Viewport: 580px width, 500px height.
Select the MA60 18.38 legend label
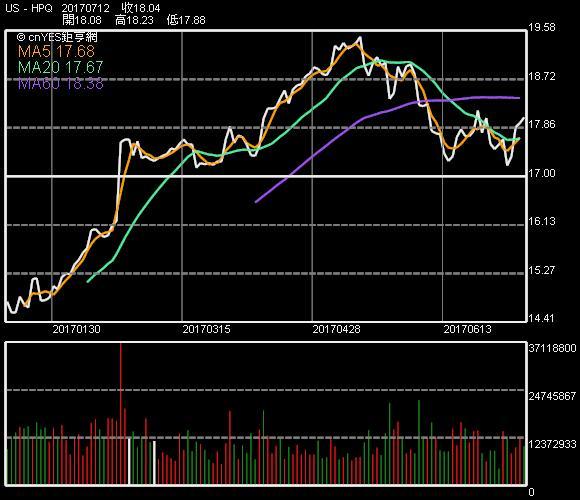(60, 84)
